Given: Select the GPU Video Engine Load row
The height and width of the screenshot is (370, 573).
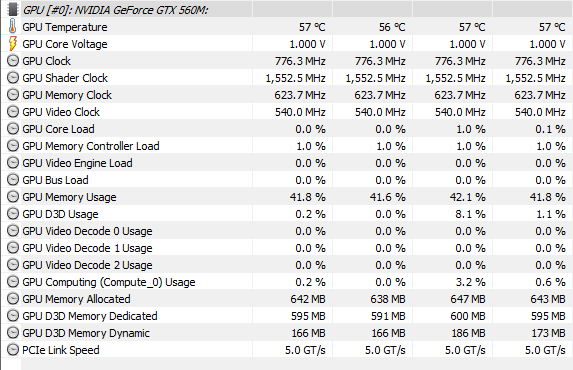Looking at the screenshot, I should point(286,163).
